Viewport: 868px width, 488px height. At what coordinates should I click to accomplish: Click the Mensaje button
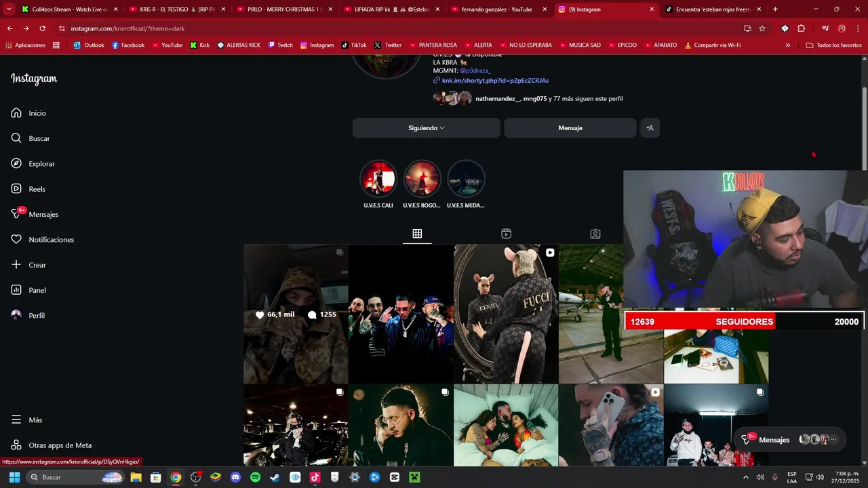tap(570, 127)
